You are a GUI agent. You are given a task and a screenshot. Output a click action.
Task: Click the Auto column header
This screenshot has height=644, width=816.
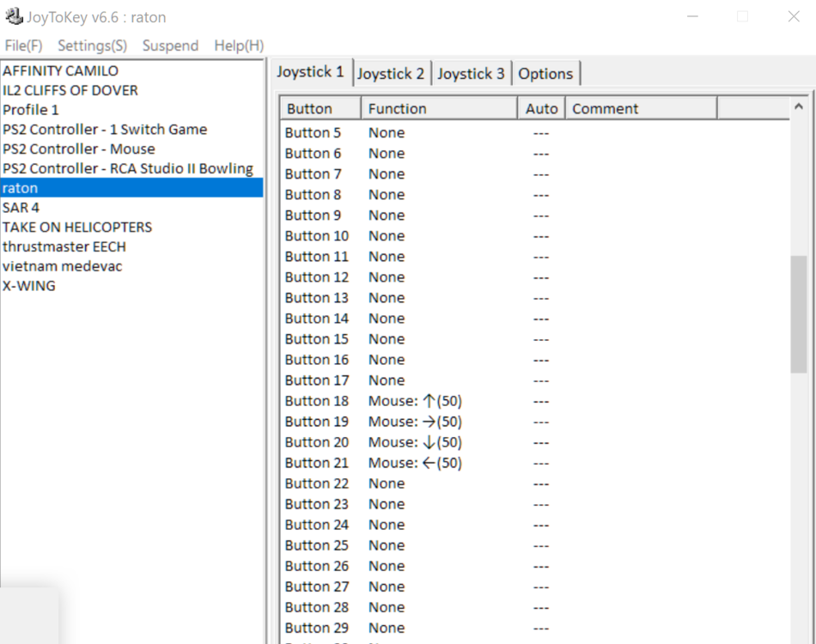pos(541,108)
